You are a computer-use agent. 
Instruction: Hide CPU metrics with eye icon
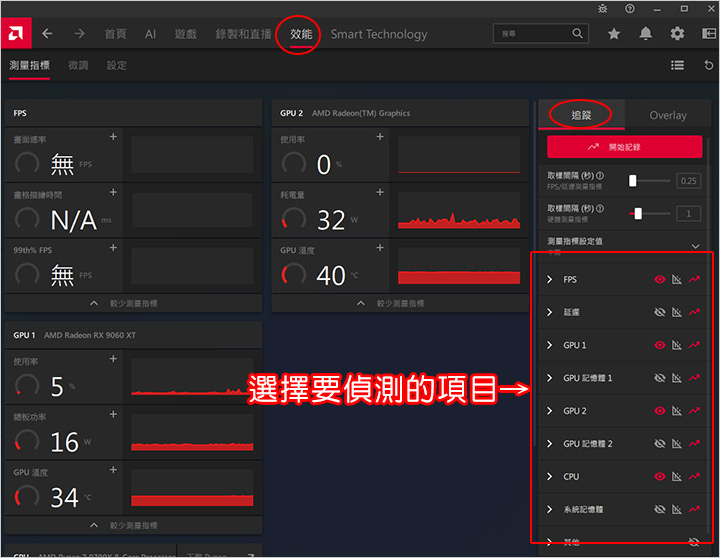[x=660, y=476]
